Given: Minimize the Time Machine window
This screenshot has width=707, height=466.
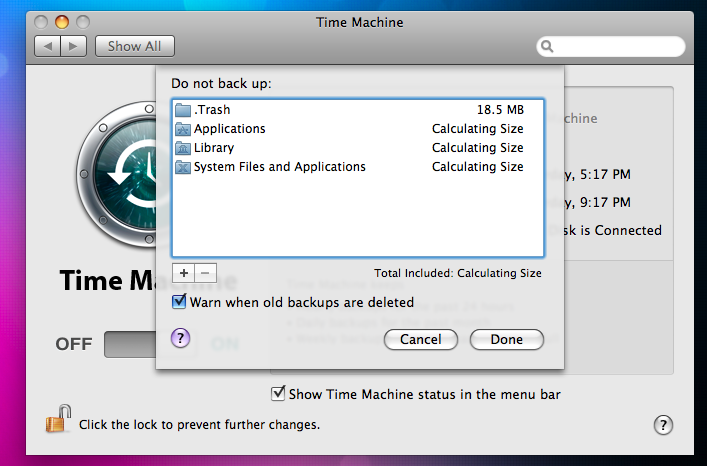Looking at the screenshot, I should click(62, 22).
